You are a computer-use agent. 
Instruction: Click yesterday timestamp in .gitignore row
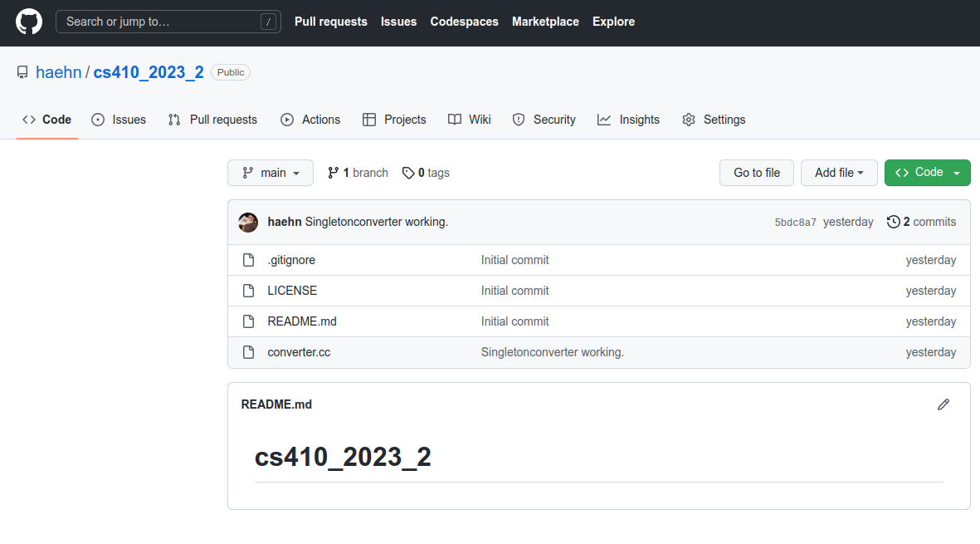click(x=930, y=260)
